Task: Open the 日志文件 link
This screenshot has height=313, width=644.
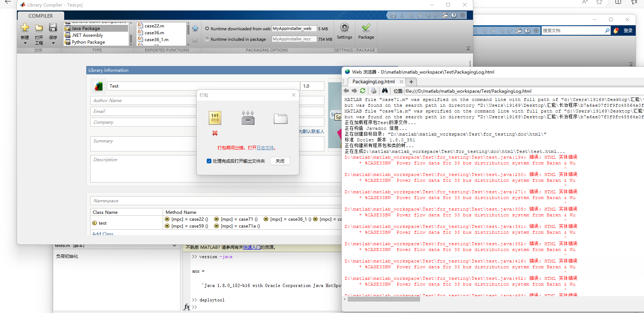Action: (265, 148)
